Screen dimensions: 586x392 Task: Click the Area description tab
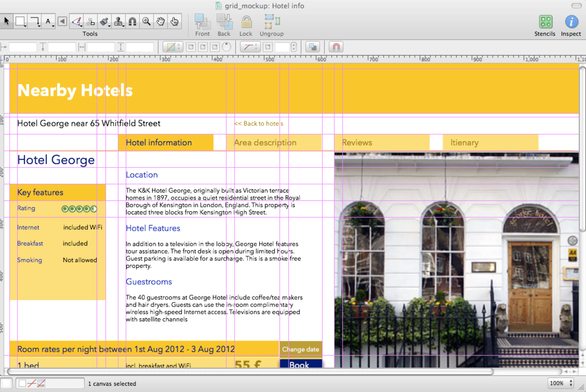pyautogui.click(x=274, y=142)
